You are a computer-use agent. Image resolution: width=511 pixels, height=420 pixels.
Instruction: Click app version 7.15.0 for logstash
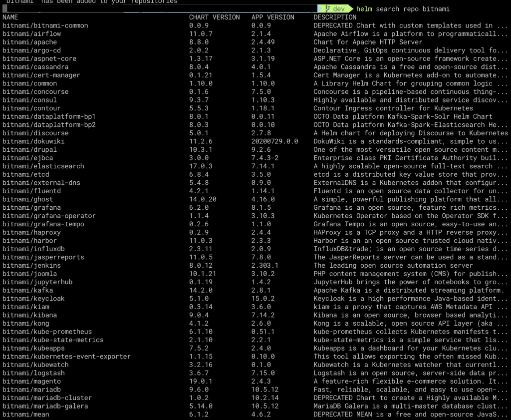263,373
